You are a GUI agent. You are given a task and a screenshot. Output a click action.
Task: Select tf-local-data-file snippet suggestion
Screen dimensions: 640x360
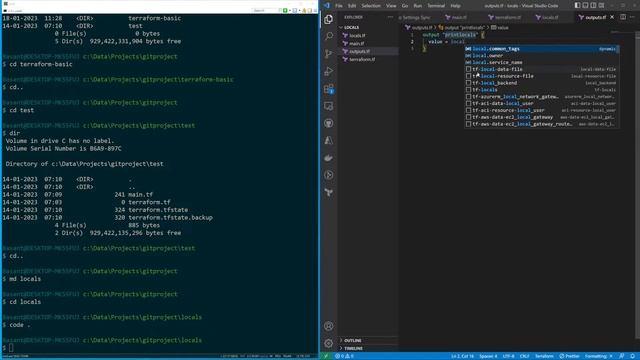click(x=541, y=69)
